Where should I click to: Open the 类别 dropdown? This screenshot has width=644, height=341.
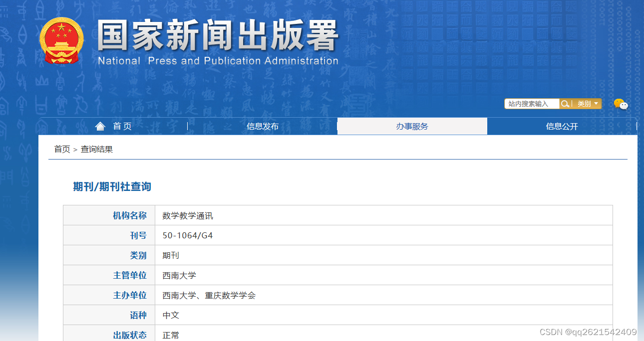pyautogui.click(x=587, y=104)
